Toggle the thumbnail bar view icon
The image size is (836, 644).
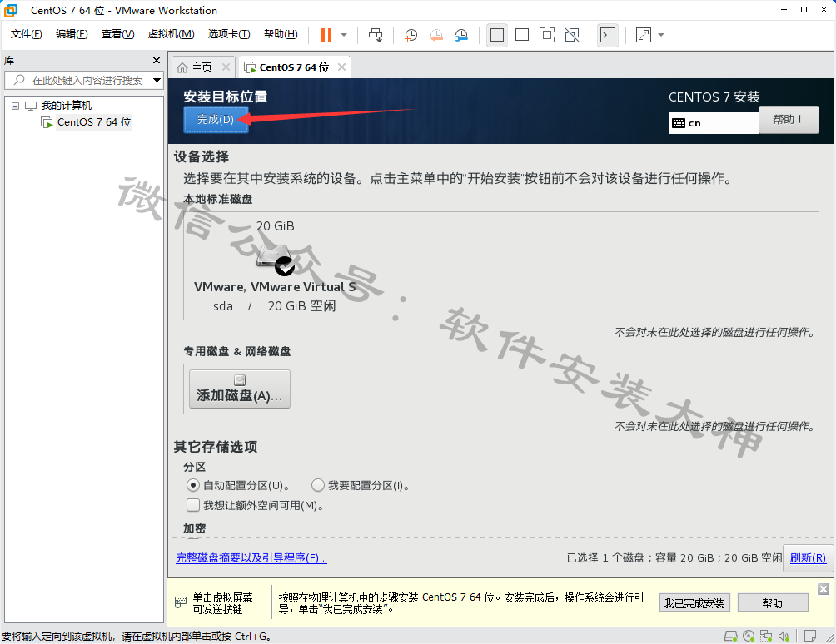point(522,35)
